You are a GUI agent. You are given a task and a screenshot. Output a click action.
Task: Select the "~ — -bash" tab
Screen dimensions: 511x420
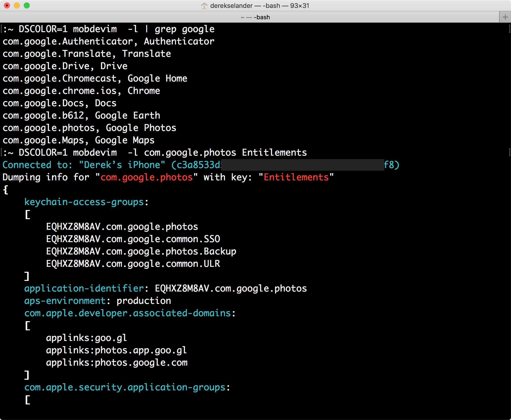point(255,17)
